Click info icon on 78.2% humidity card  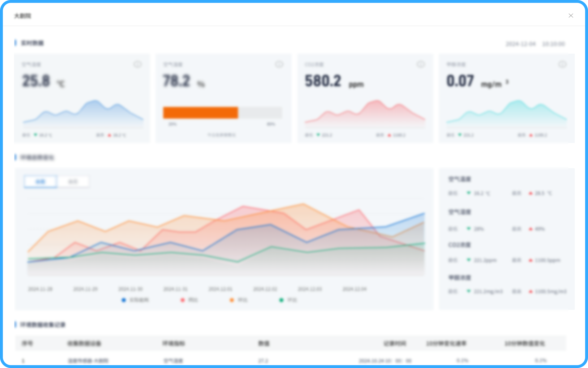point(279,64)
